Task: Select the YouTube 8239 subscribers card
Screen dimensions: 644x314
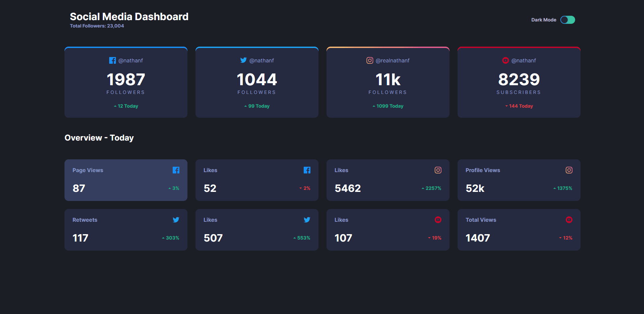Action: (x=519, y=83)
